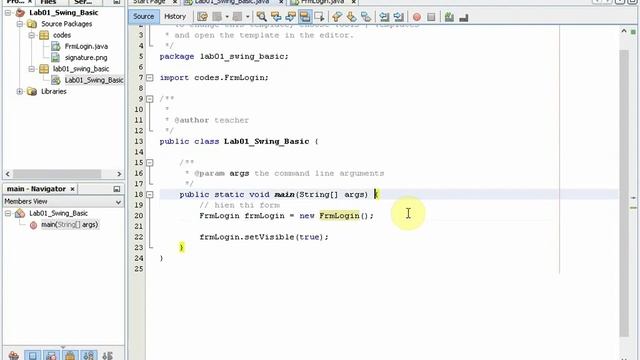
Task: Click Next Bookmark icon
Action: coord(351,17)
